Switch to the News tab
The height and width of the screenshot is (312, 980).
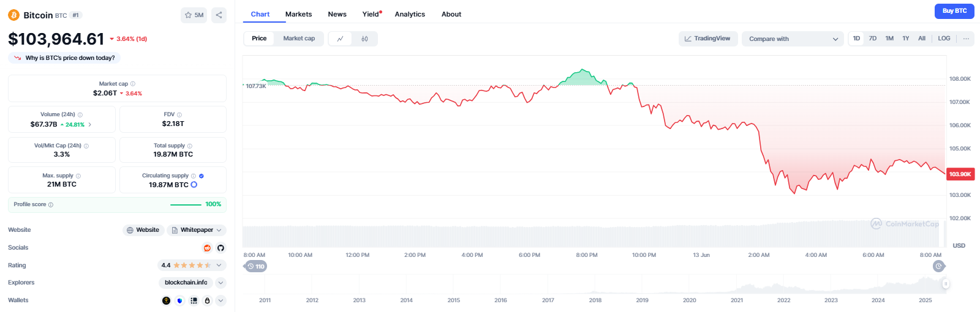click(337, 14)
